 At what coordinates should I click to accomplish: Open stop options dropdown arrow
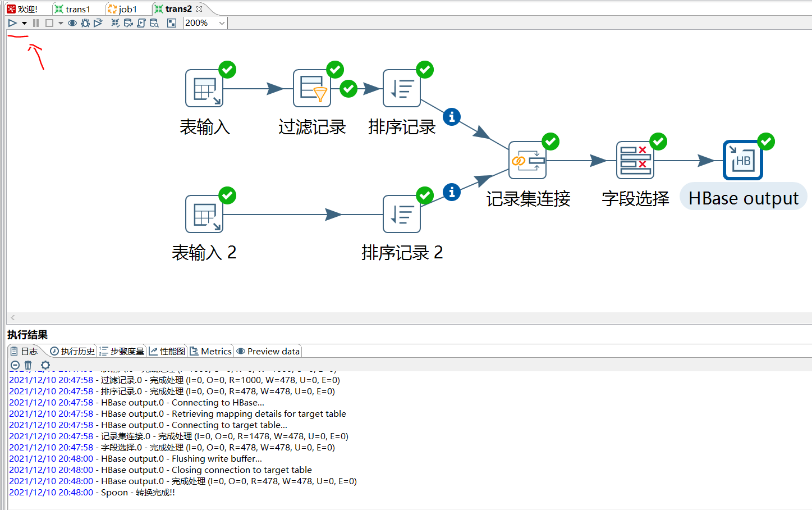(x=61, y=23)
